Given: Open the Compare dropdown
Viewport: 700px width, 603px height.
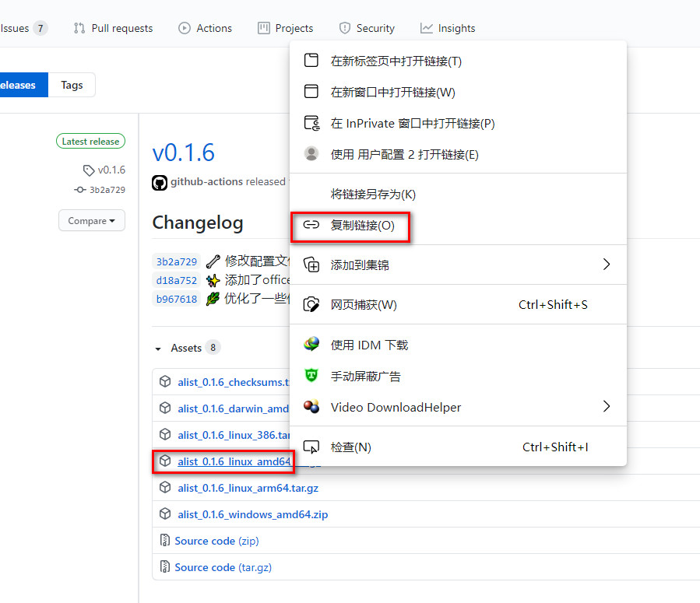Looking at the screenshot, I should (x=92, y=220).
